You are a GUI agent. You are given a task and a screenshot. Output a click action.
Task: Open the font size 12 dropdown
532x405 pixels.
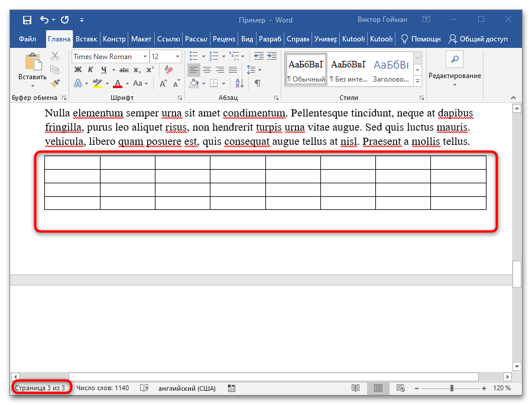177,56
